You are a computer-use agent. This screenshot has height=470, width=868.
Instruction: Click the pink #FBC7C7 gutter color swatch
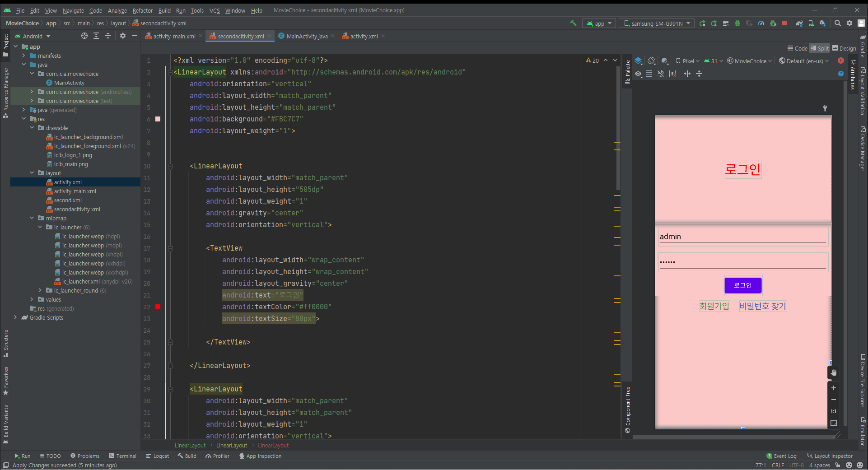(158, 119)
